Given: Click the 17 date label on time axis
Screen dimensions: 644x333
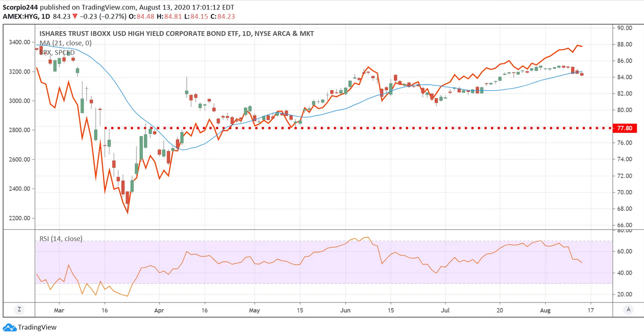Looking at the screenshot, I should click(x=590, y=310).
